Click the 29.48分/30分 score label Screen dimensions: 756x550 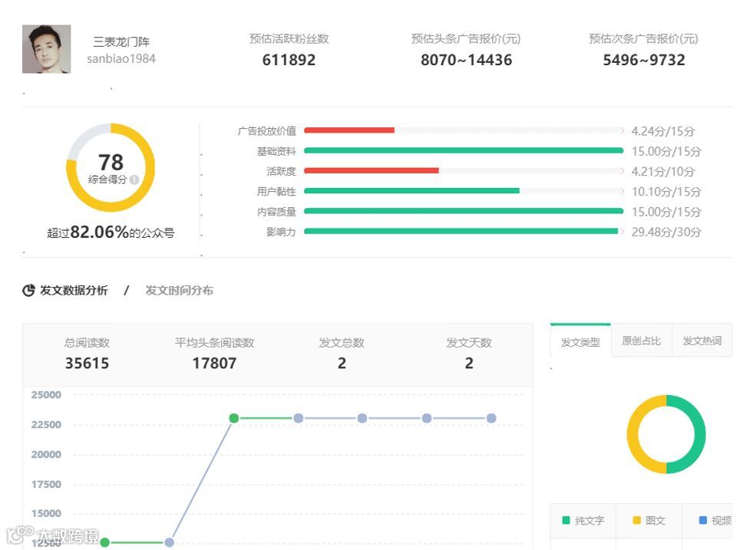pos(666,232)
